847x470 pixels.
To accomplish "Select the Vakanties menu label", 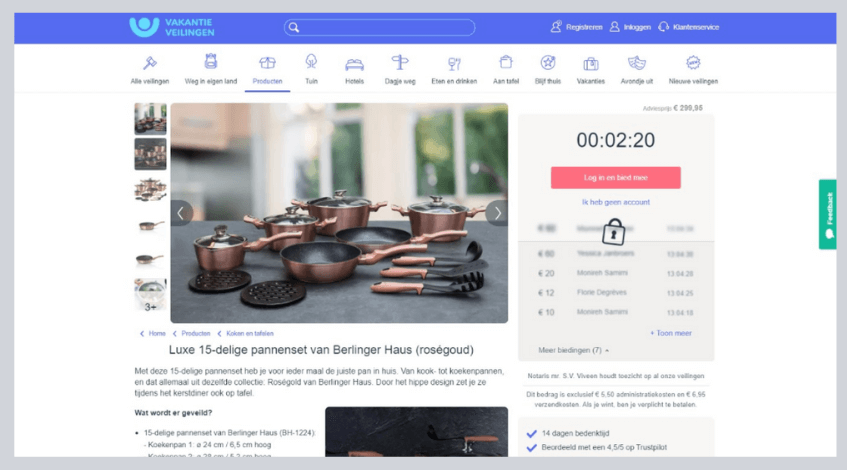I will point(590,82).
